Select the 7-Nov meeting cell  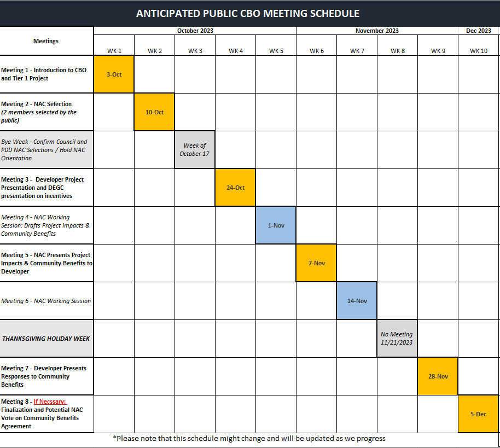pyautogui.click(x=316, y=263)
